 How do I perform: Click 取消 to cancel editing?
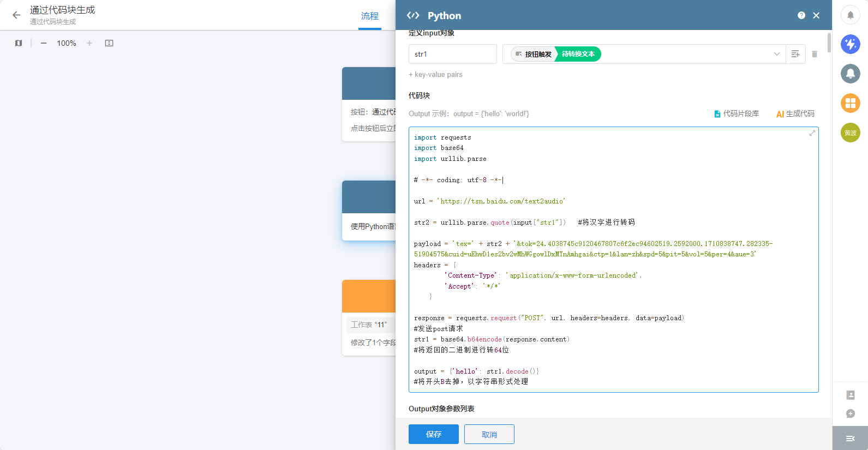tap(489, 434)
